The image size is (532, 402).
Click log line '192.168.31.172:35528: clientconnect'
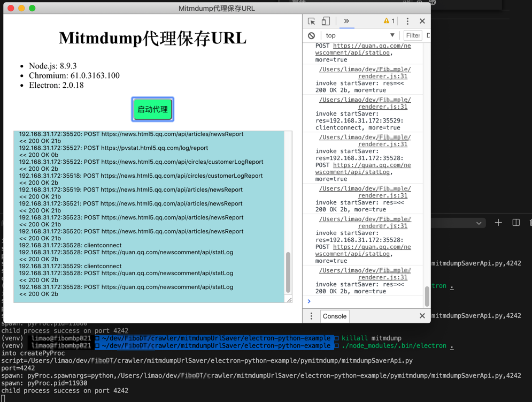(70, 245)
